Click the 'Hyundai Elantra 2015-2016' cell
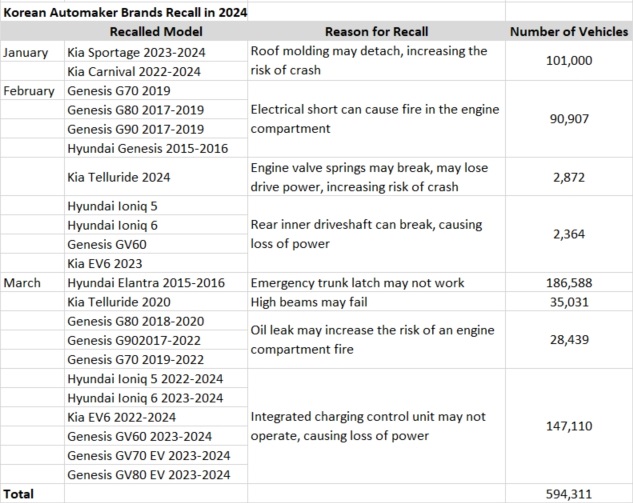Screen dimensions: 633x503 coord(146,283)
